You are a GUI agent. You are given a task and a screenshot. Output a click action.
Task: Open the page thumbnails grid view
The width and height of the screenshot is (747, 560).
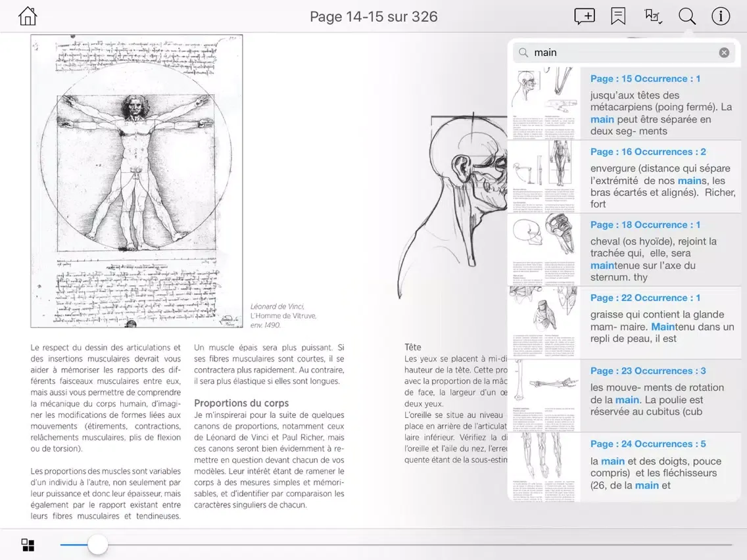point(28,545)
